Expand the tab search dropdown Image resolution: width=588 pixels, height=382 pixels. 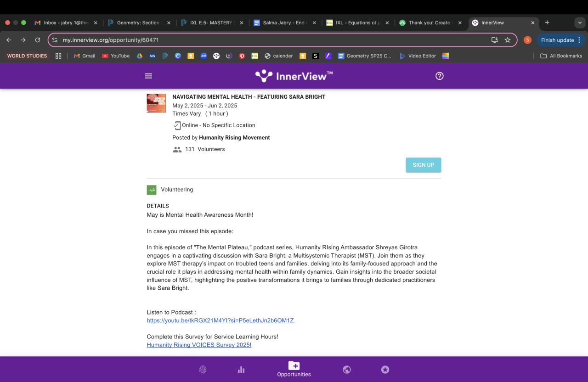[x=580, y=22]
